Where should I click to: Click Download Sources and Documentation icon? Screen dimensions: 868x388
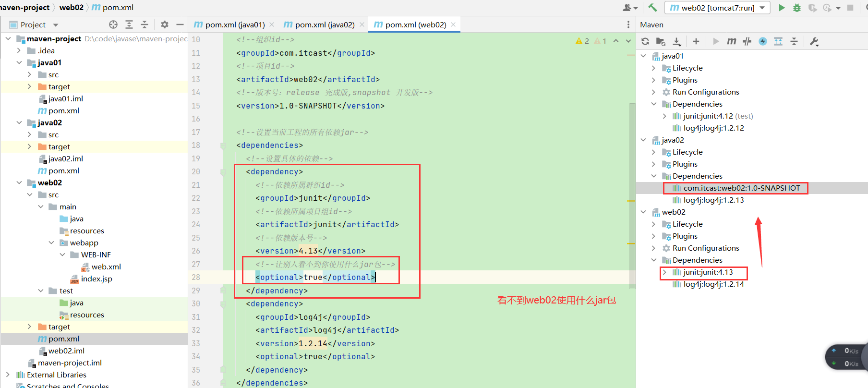(x=676, y=41)
